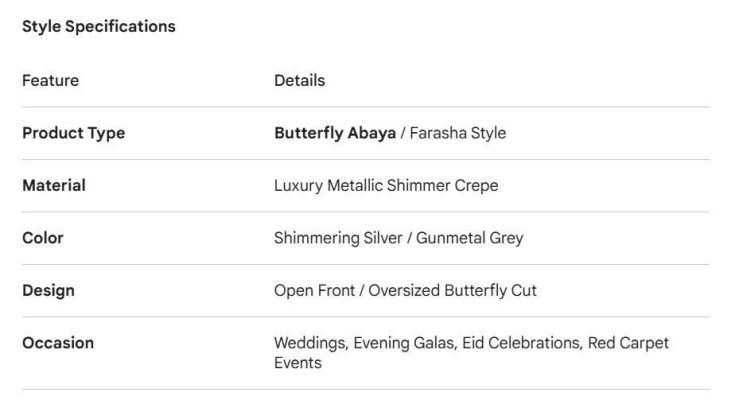Click the Weddings, Evening Galas text
Viewport: 743px width, 400px height.
tap(355, 343)
